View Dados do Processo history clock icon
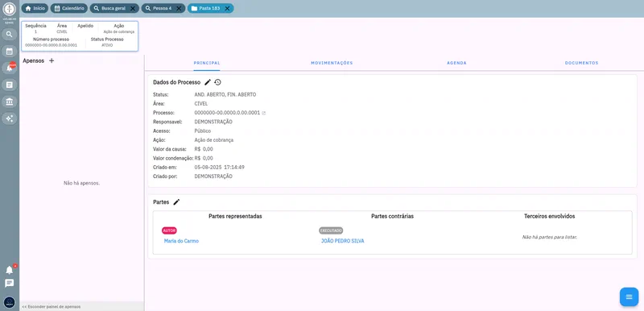Viewport: 644px width, 311px height. click(x=217, y=82)
